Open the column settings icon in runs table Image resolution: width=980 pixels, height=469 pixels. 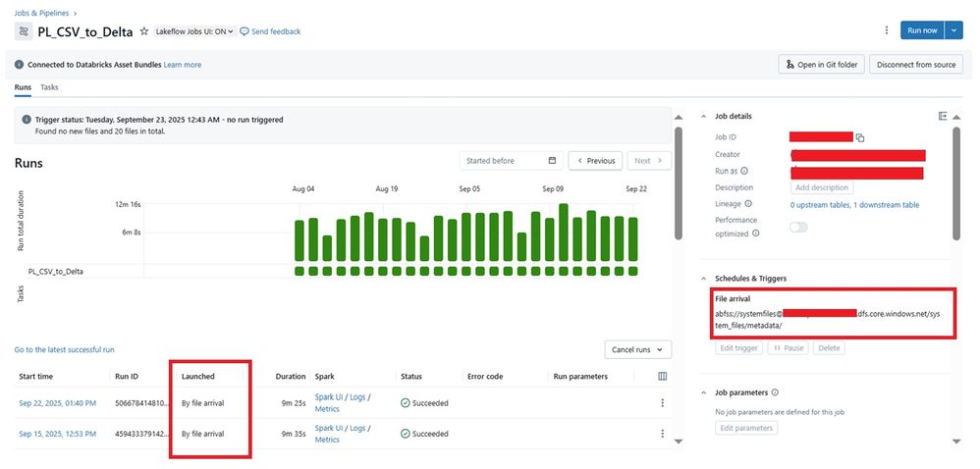pyautogui.click(x=662, y=376)
